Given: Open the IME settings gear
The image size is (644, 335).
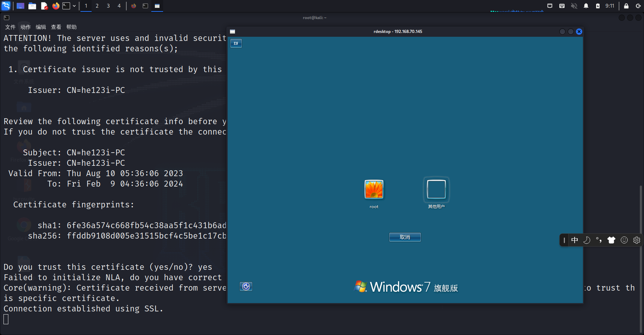Looking at the screenshot, I should pyautogui.click(x=637, y=240).
